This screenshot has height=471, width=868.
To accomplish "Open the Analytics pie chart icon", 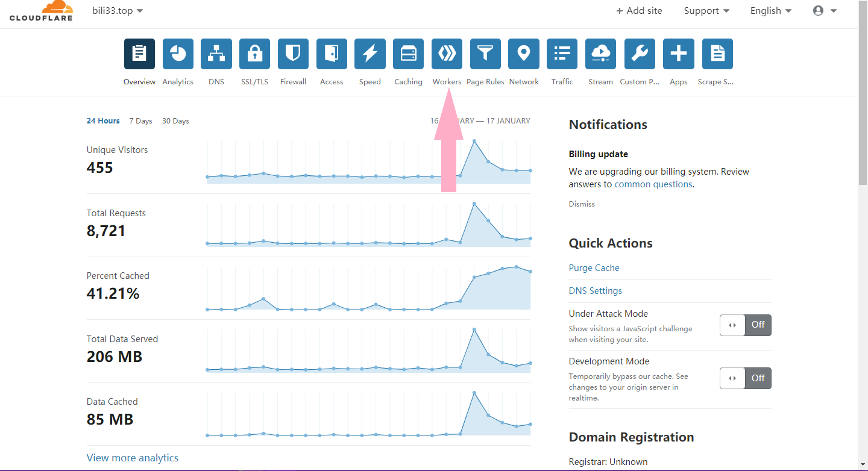I will click(178, 54).
